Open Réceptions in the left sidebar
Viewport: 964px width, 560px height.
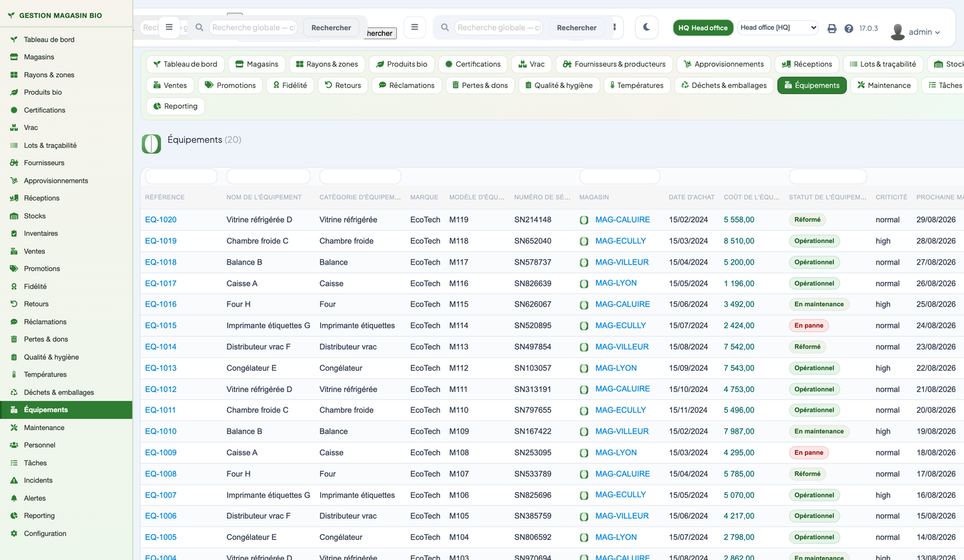67,198
